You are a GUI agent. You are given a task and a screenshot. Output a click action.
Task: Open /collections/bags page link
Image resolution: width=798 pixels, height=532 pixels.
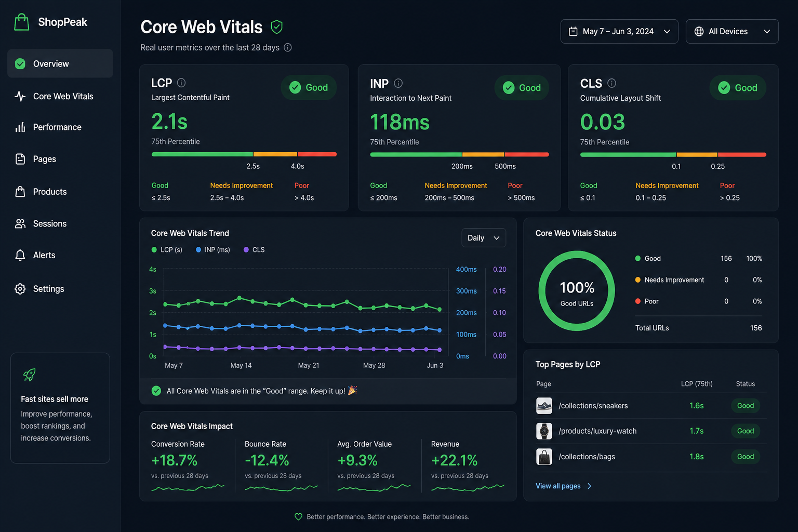point(587,457)
